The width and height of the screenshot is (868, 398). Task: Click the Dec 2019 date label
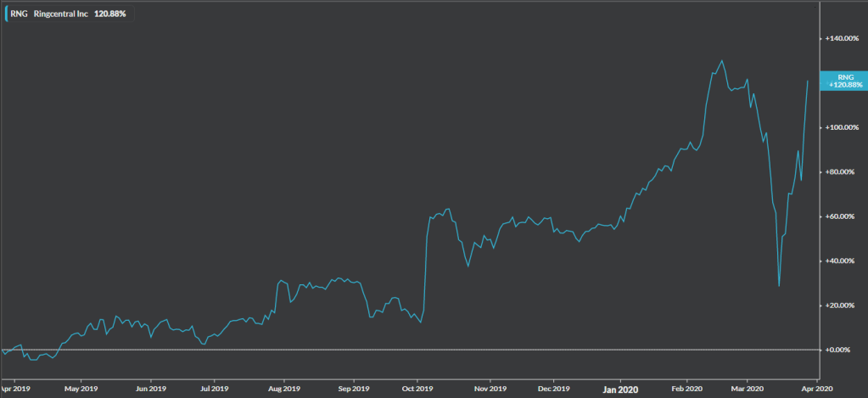pyautogui.click(x=553, y=390)
